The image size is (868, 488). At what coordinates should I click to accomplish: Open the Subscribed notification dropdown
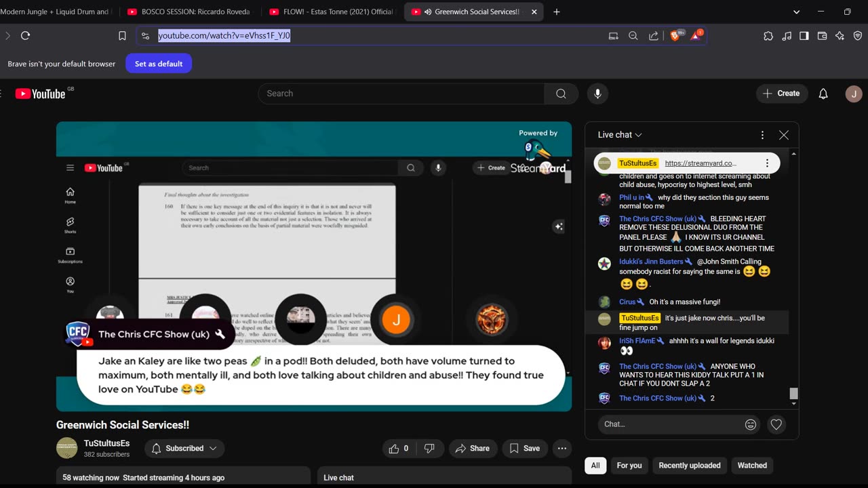point(184,448)
